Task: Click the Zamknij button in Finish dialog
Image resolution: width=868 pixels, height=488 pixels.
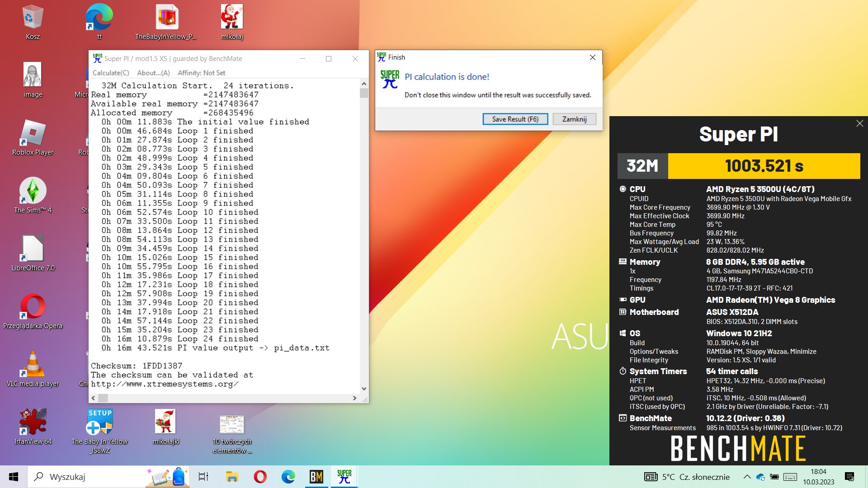Action: [x=574, y=119]
